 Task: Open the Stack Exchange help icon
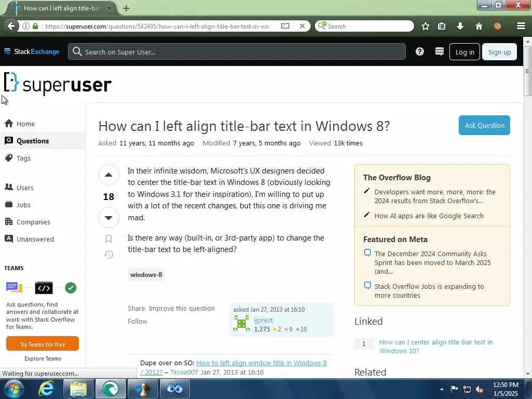point(420,51)
